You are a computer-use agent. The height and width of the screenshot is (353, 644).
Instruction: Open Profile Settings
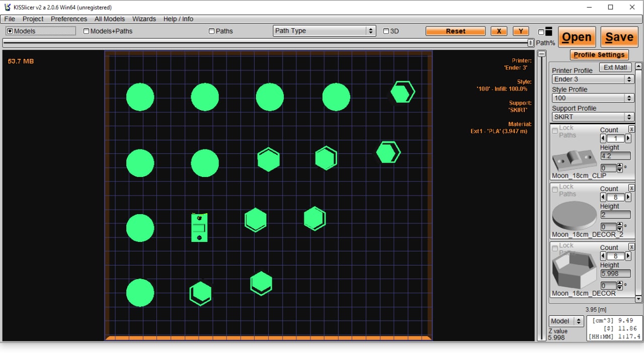599,55
